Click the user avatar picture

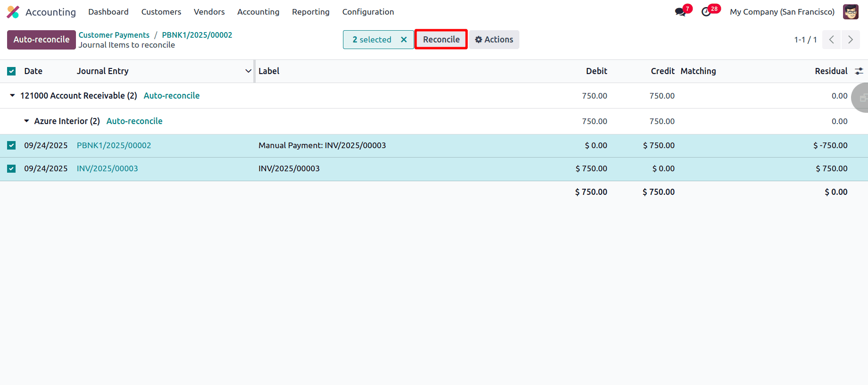(851, 12)
